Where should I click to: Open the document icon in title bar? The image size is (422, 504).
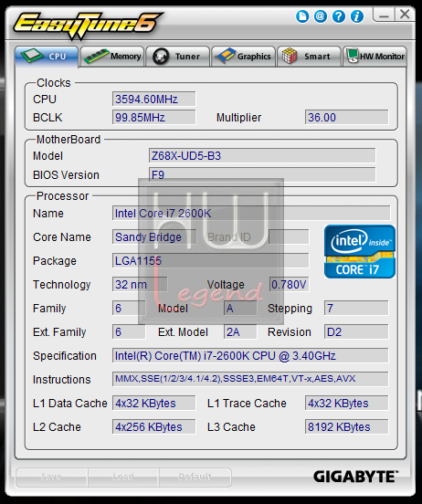pos(302,16)
